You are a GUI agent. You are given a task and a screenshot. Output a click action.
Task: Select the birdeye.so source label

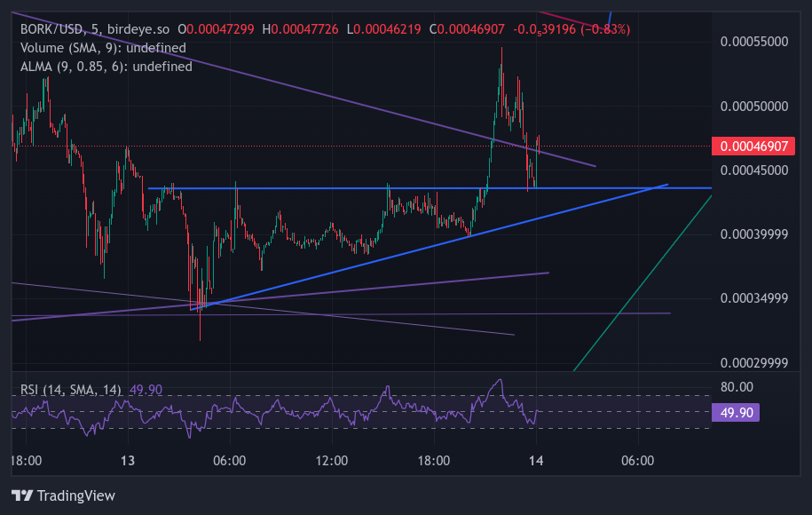[138, 29]
